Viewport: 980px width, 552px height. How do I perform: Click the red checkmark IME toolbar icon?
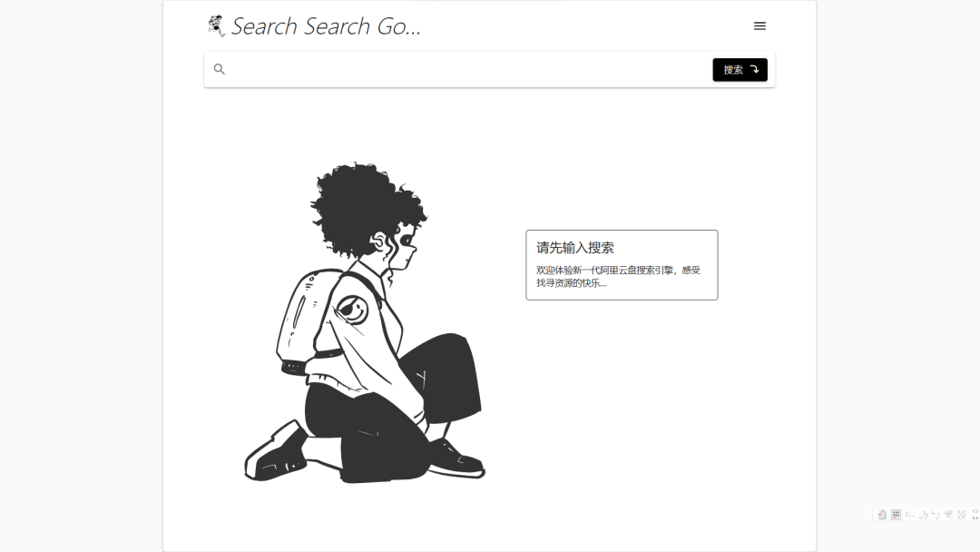click(x=881, y=515)
